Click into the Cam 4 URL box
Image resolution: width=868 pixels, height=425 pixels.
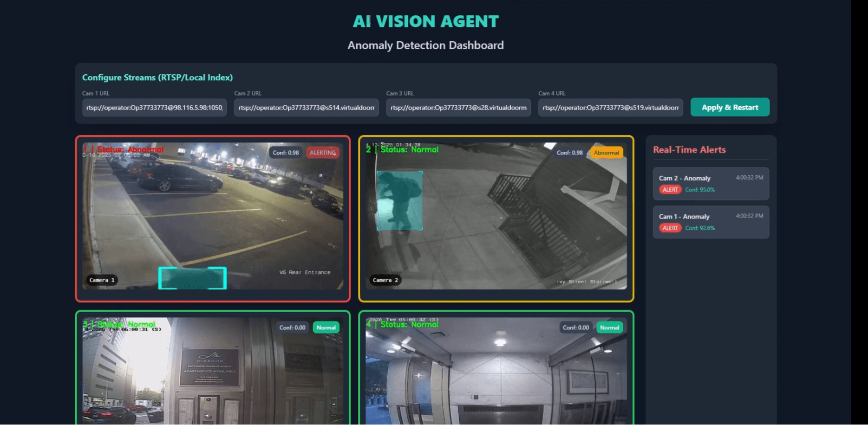point(611,108)
